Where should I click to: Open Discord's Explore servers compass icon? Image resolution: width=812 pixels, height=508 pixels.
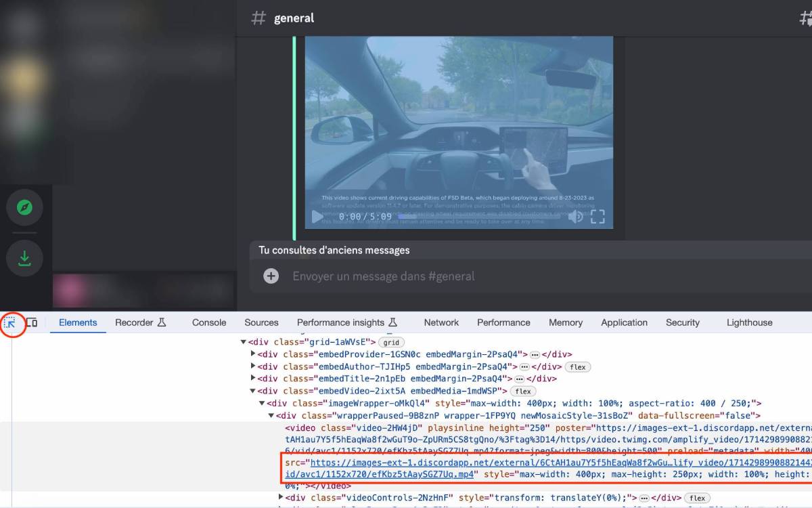click(x=24, y=207)
